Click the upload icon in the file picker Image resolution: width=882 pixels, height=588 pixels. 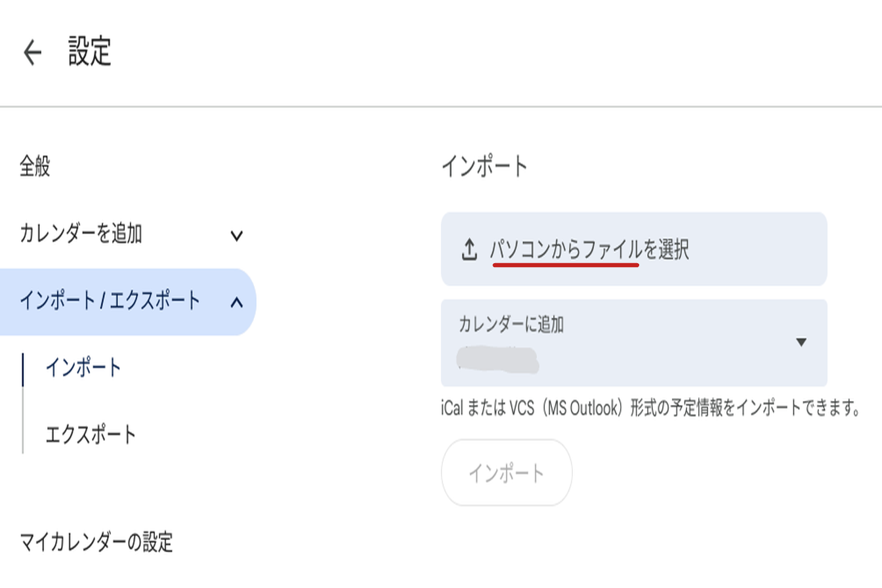(469, 250)
